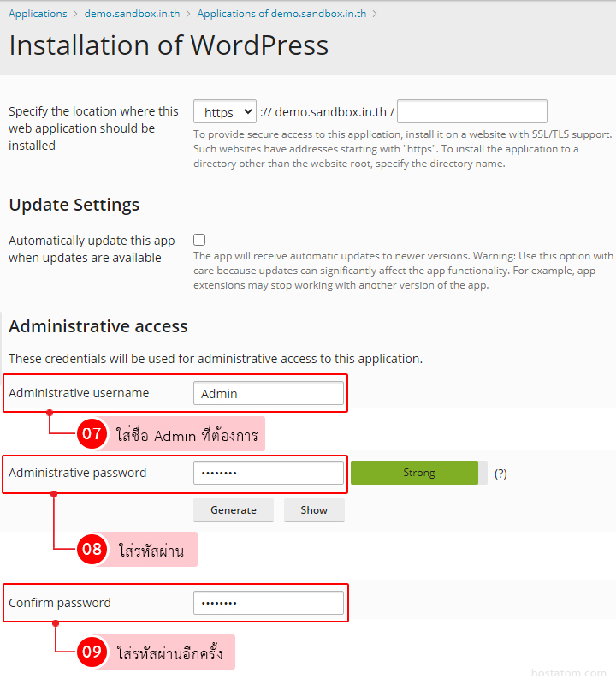Viewport: 616px width, 685px height.
Task: Click the Administrative password field
Action: [x=269, y=473]
